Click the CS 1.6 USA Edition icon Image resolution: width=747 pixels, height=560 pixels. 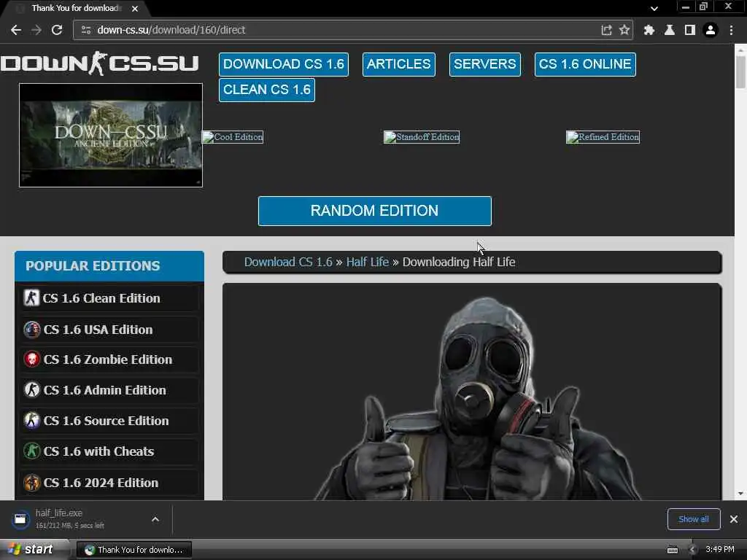(32, 330)
